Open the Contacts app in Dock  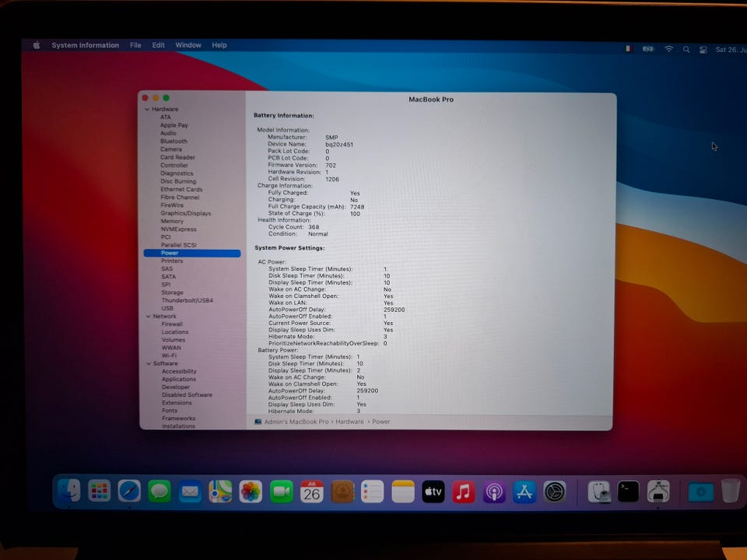click(x=342, y=492)
